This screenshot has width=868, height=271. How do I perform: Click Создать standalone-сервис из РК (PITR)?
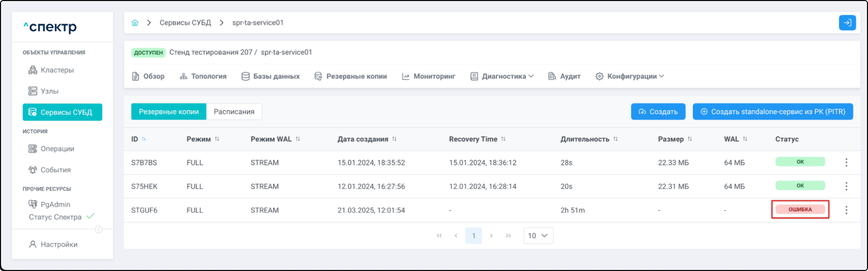coord(773,112)
